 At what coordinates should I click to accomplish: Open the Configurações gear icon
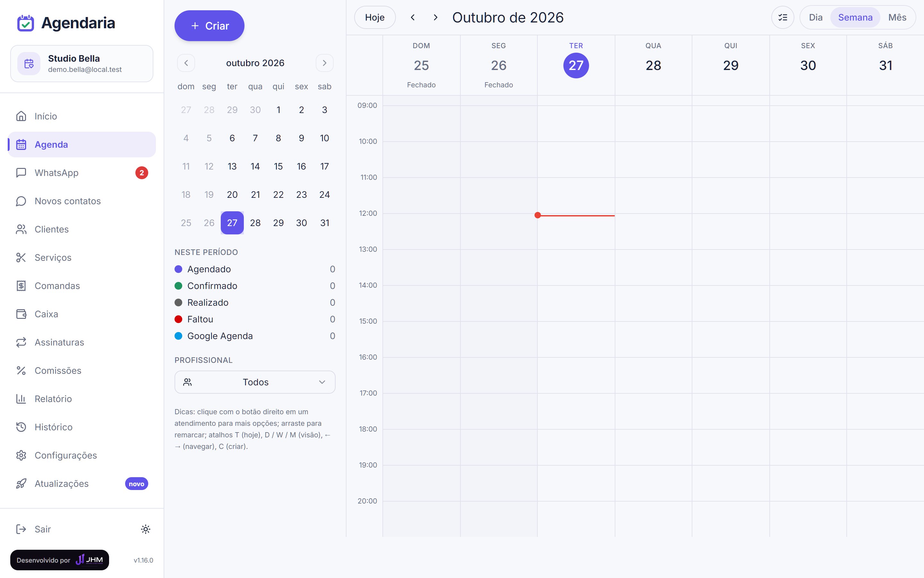coord(21,455)
